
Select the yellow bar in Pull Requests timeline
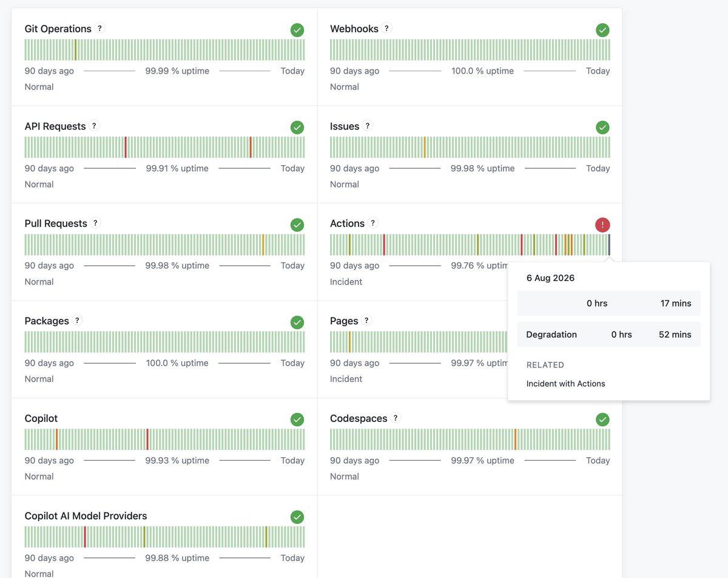click(263, 245)
